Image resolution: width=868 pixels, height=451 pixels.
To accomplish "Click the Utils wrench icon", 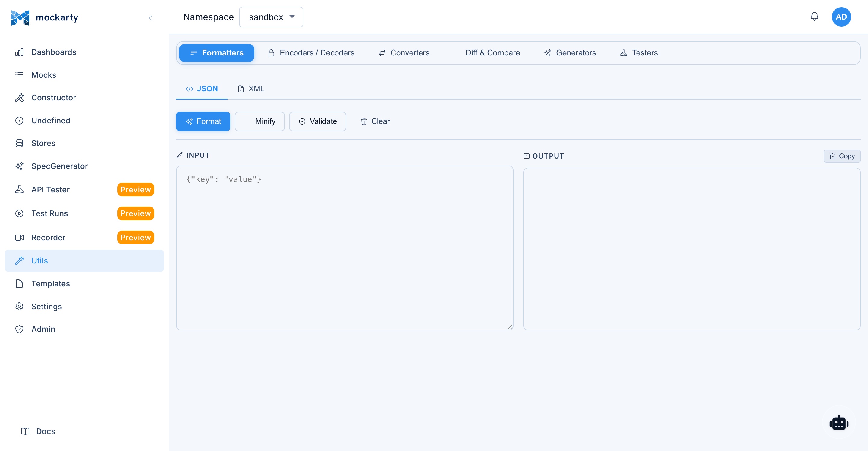I will [x=19, y=261].
